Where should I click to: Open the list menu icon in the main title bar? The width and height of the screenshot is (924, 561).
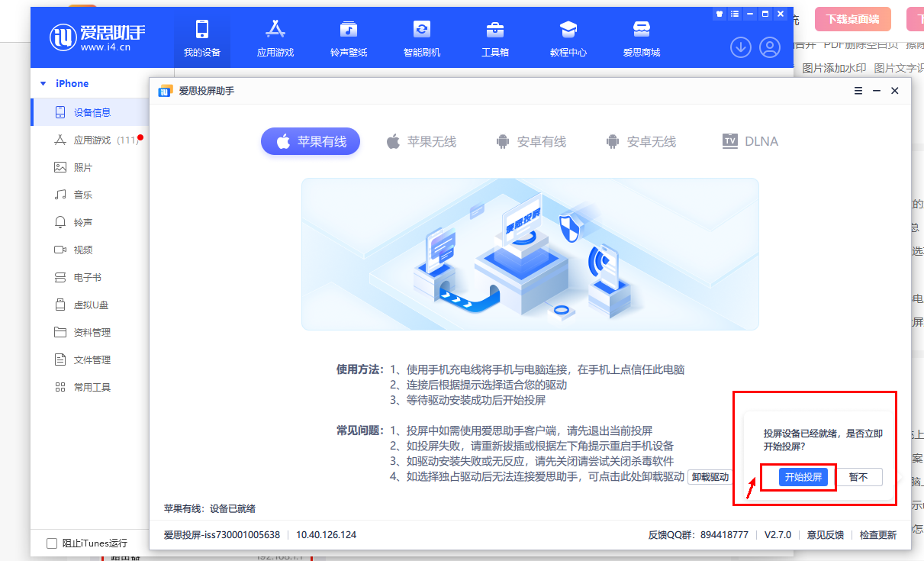point(734,14)
